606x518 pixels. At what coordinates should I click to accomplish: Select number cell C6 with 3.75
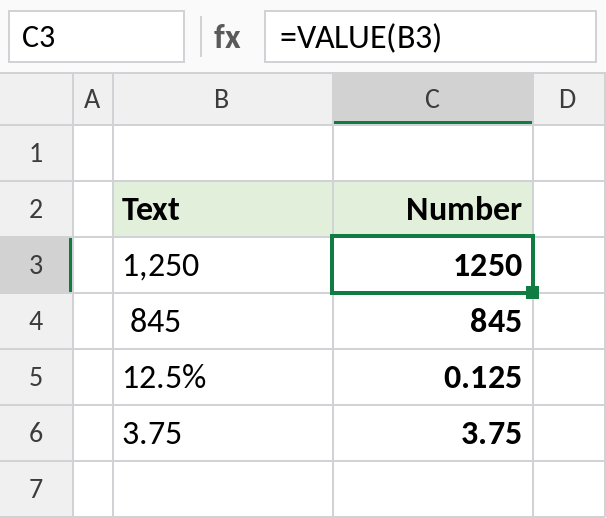coord(433,433)
